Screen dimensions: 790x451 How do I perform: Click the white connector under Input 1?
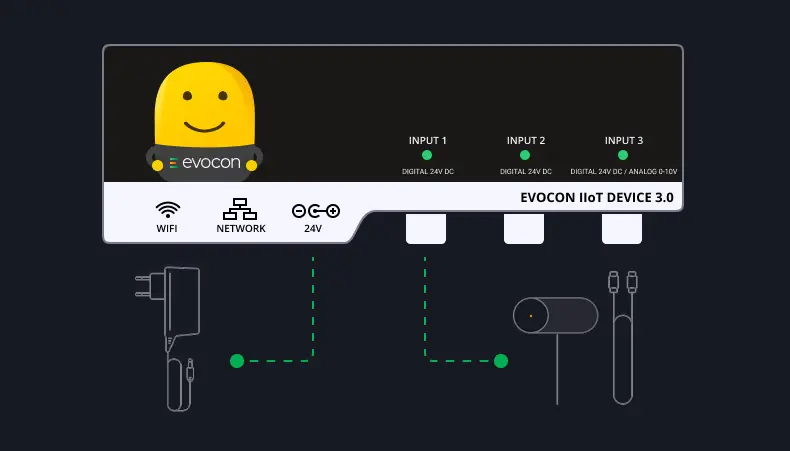(426, 228)
